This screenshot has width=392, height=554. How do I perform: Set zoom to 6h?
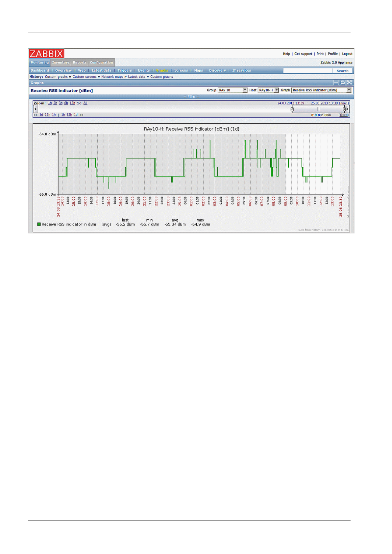click(x=66, y=103)
